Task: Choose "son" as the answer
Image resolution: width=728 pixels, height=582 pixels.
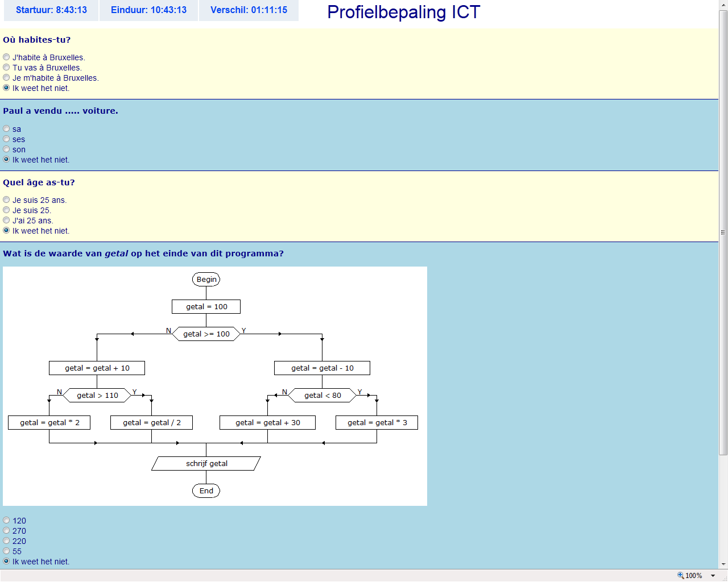Action: point(6,149)
